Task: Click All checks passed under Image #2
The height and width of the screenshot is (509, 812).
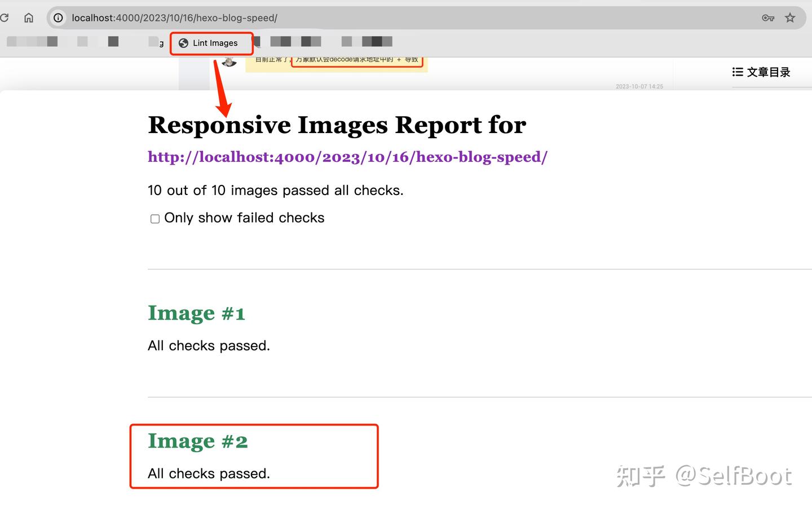Action: click(209, 473)
